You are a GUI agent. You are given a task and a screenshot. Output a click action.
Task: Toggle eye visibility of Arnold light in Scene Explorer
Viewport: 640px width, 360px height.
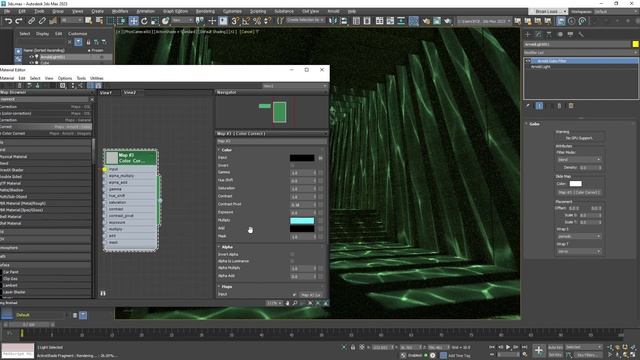click(x=31, y=57)
